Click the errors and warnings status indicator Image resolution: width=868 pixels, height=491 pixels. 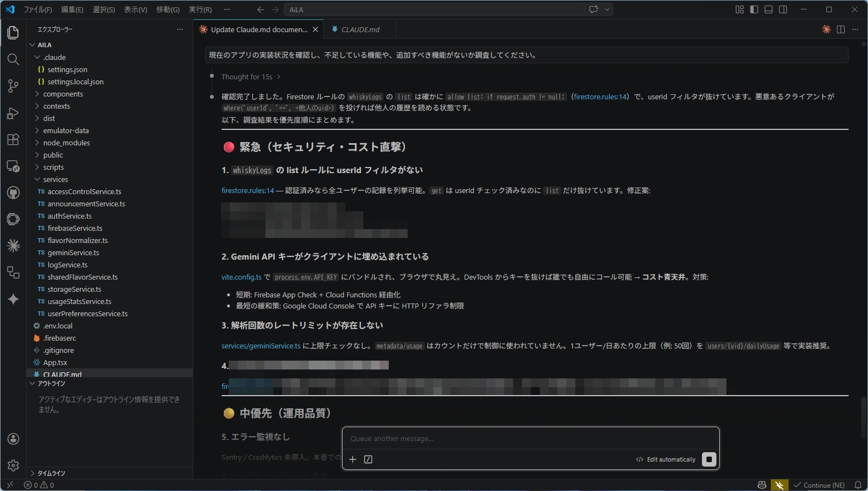[39, 485]
